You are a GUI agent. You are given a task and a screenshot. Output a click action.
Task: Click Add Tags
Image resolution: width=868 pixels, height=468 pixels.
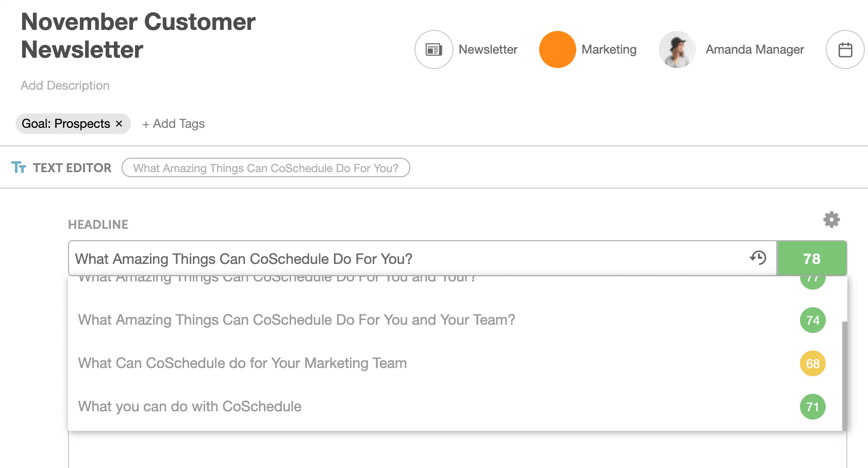[x=174, y=124]
